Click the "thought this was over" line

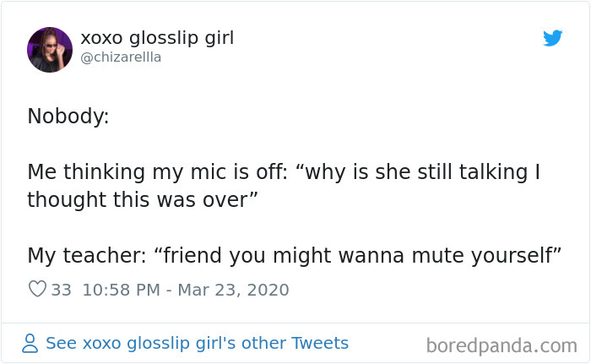click(x=141, y=200)
